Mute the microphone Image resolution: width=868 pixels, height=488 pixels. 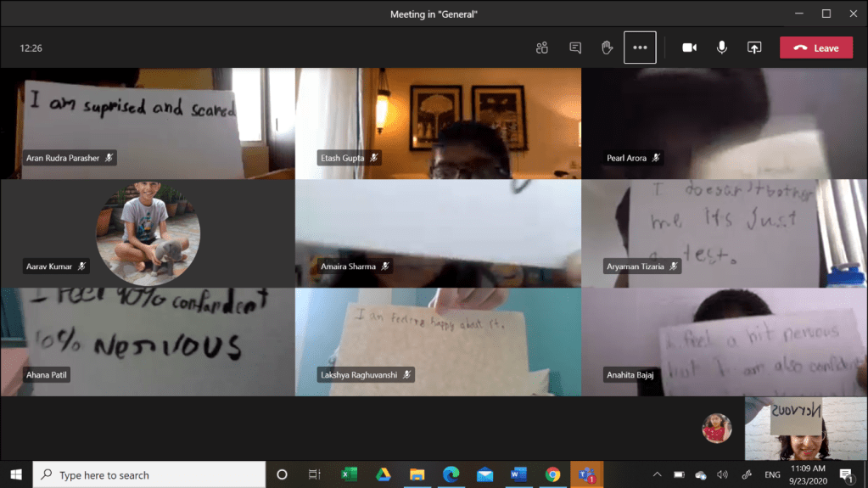click(x=722, y=48)
